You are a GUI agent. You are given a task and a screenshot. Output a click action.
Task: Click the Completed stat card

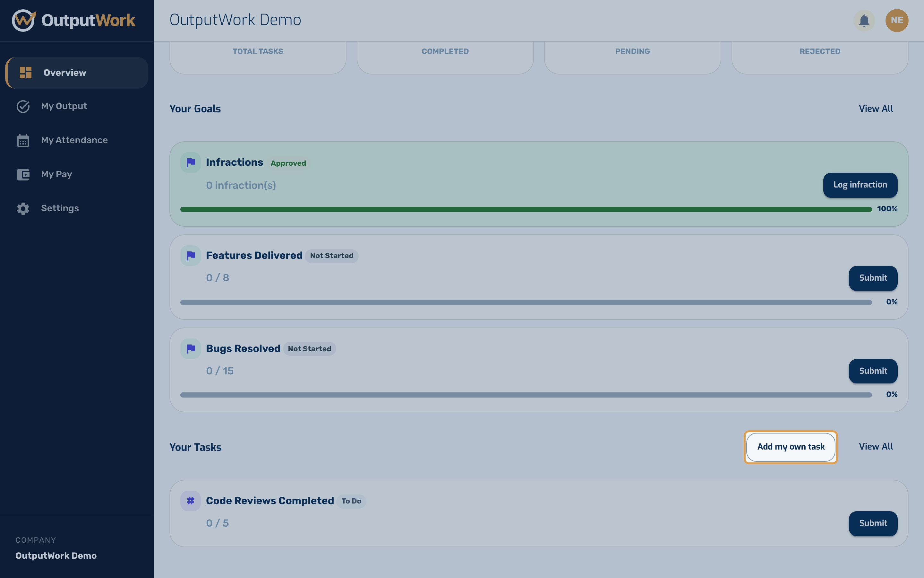click(x=445, y=58)
